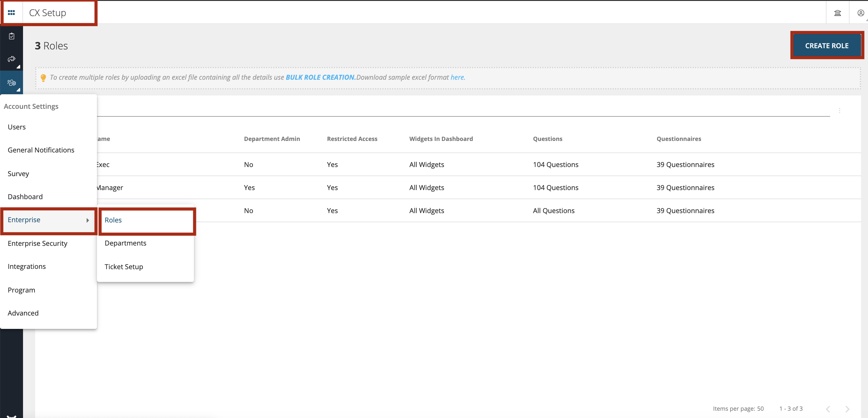The image size is (868, 418).
Task: Click the Questions column header
Action: click(x=547, y=139)
